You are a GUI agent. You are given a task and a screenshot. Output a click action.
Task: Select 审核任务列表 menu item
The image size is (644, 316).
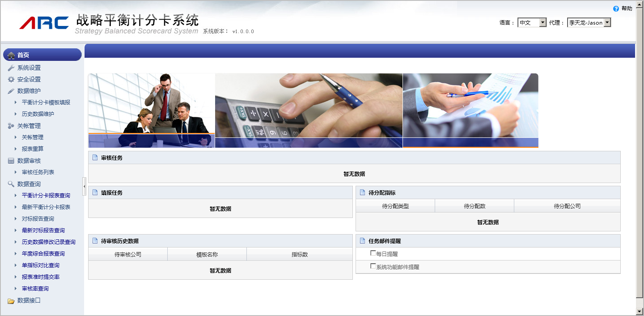point(38,172)
